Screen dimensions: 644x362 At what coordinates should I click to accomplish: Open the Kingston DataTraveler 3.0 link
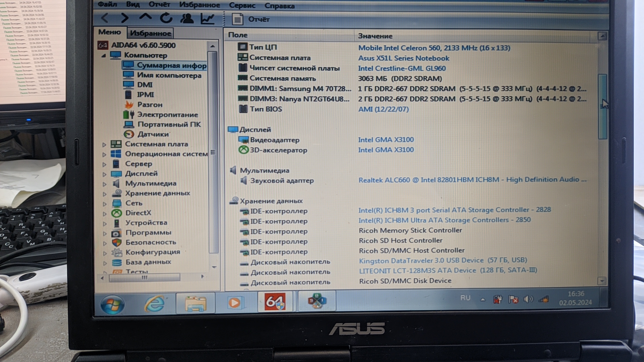coord(443,260)
